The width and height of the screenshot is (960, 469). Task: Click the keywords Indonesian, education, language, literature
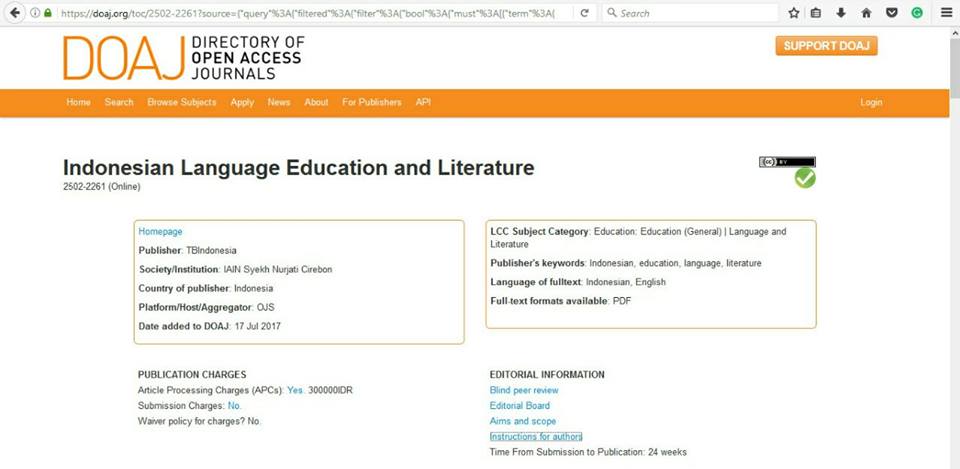point(676,263)
